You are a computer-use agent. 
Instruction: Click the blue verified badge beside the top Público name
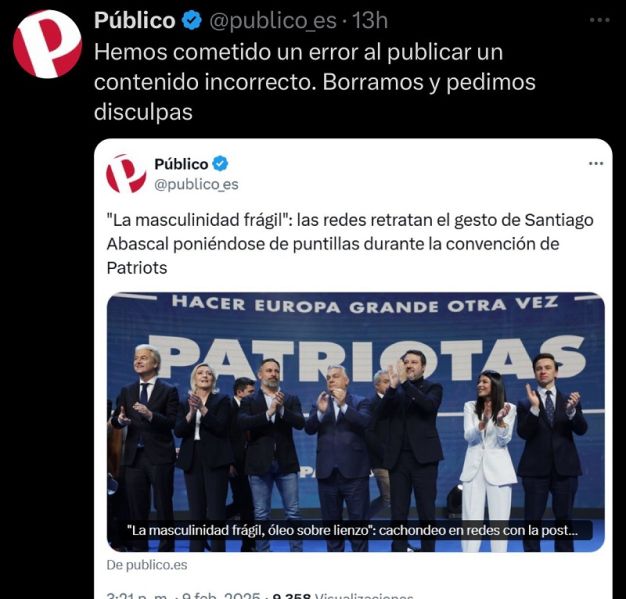tap(192, 20)
